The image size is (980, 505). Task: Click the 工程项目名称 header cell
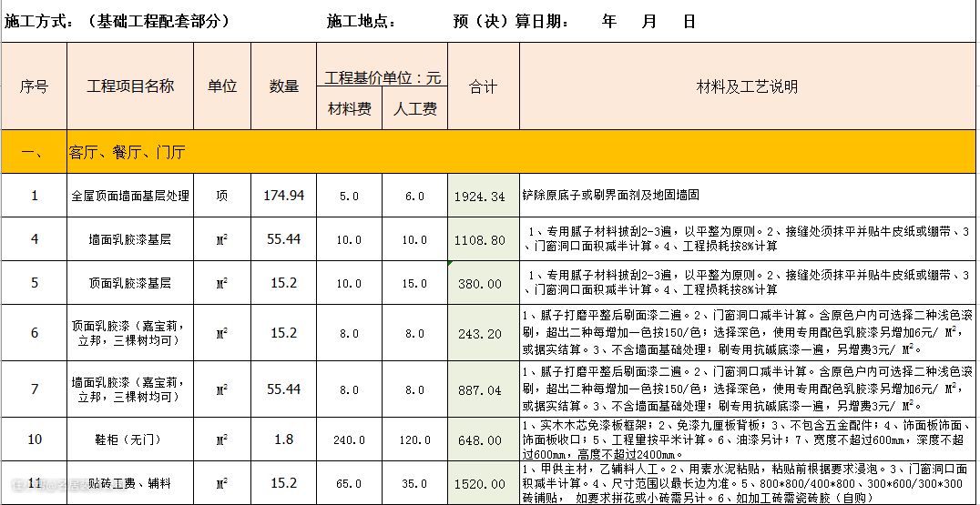click(130, 86)
